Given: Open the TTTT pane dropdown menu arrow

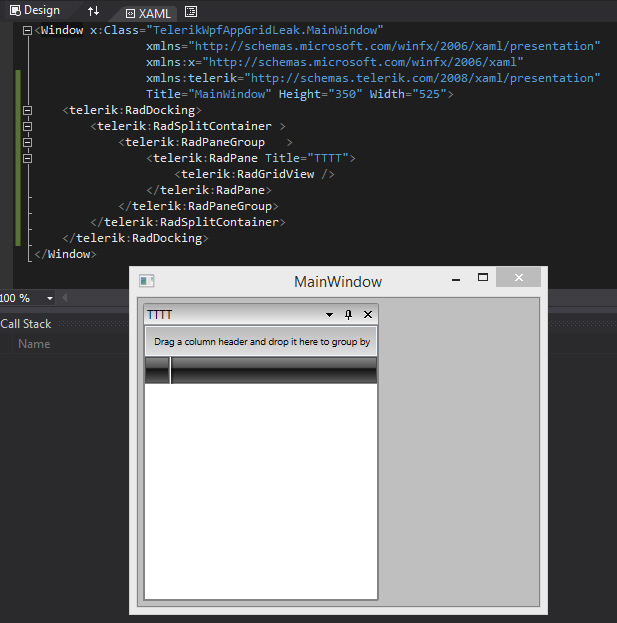Looking at the screenshot, I should [329, 315].
